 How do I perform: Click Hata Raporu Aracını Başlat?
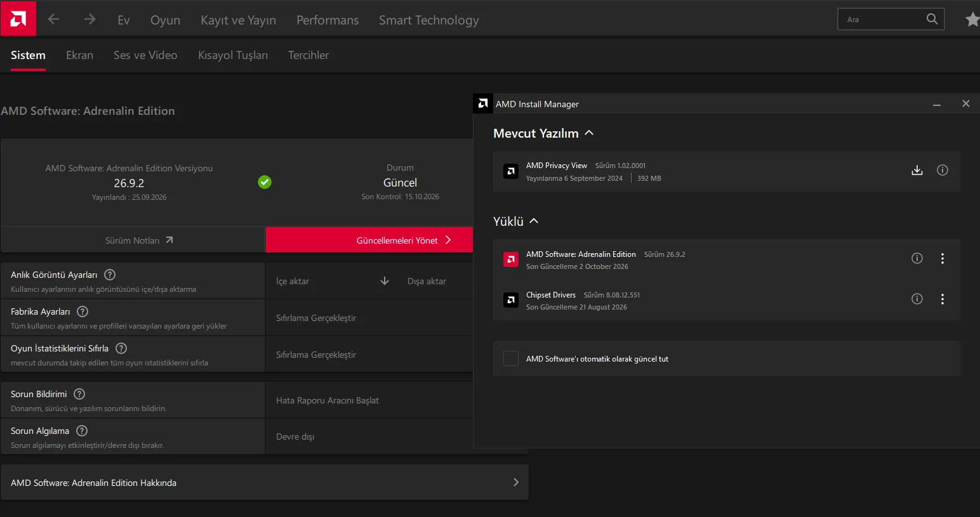tap(328, 400)
